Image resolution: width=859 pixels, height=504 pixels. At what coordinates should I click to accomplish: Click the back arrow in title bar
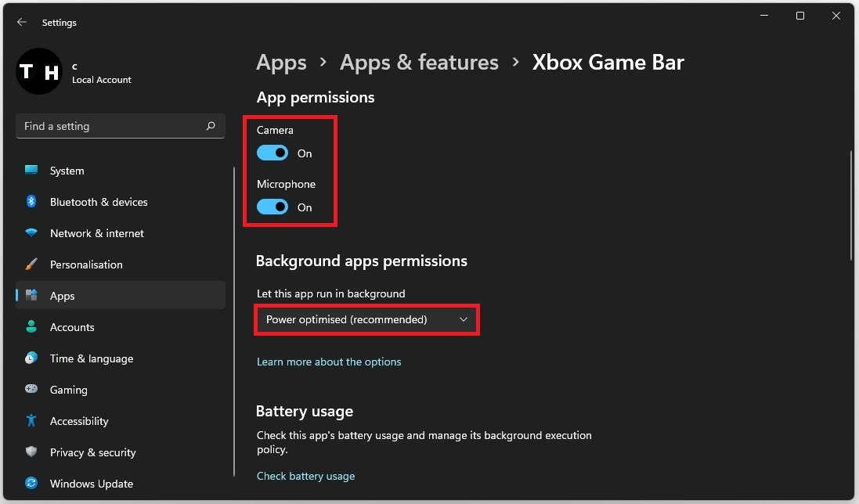[x=22, y=23]
